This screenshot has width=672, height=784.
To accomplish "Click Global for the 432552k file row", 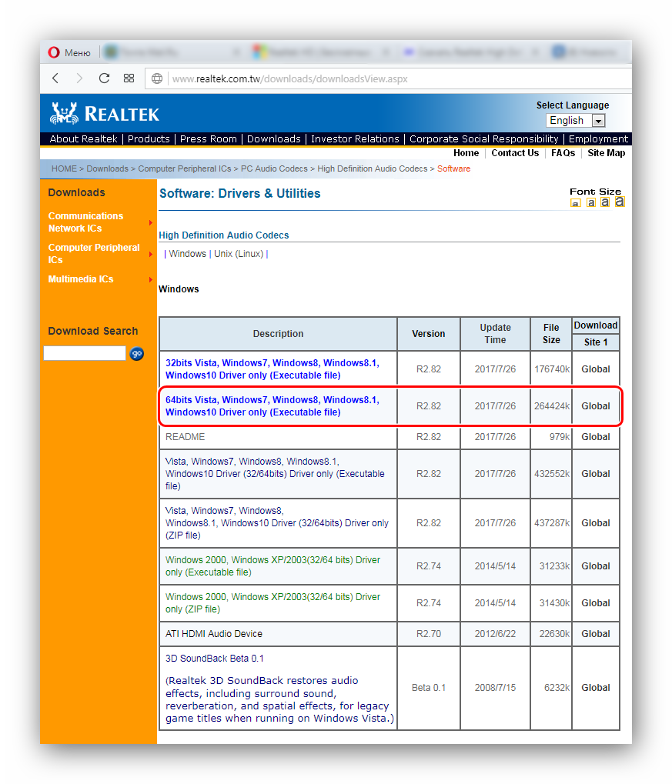I will (x=596, y=473).
